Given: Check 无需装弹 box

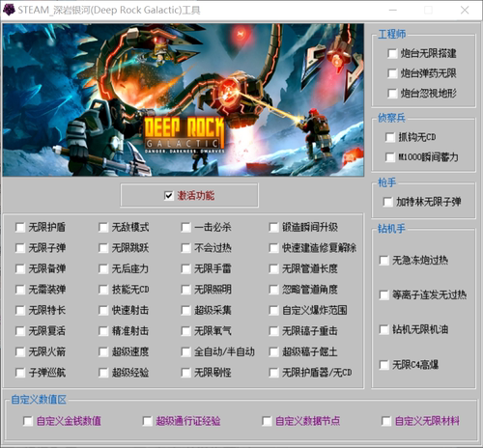Looking at the screenshot, I should (20, 290).
